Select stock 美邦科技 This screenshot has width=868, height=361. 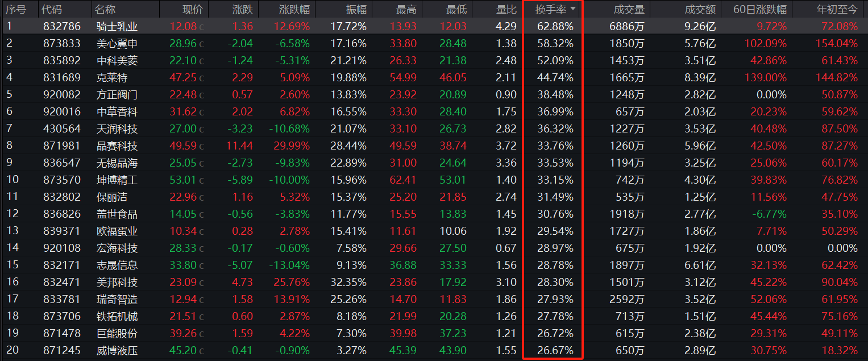[x=117, y=282]
